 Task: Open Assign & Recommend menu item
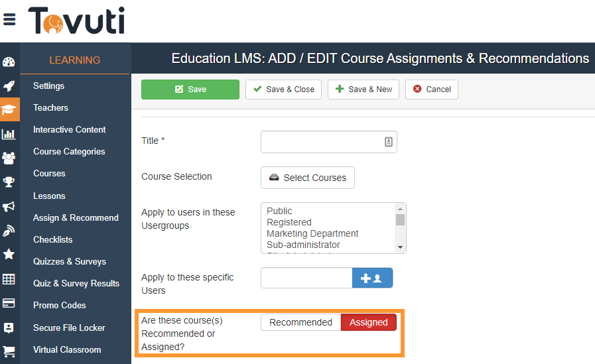coord(76,217)
